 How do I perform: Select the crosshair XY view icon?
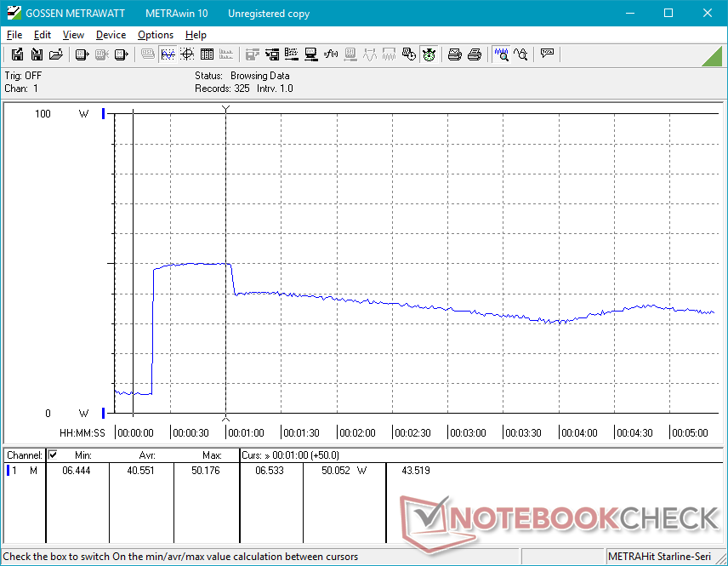click(187, 54)
